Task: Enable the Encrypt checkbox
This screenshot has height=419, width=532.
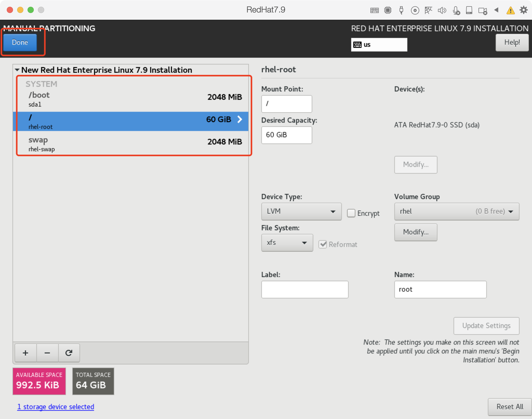Action: point(351,213)
